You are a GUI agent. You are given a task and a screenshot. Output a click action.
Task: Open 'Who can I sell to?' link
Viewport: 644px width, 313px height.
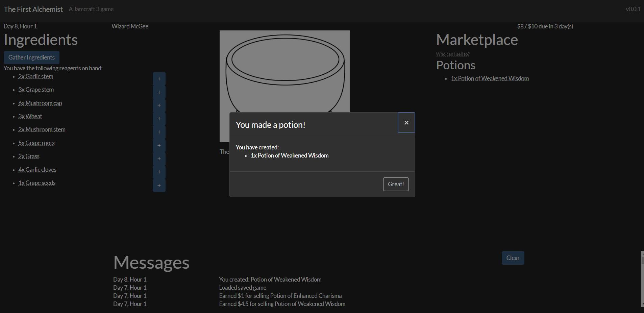[x=453, y=54]
